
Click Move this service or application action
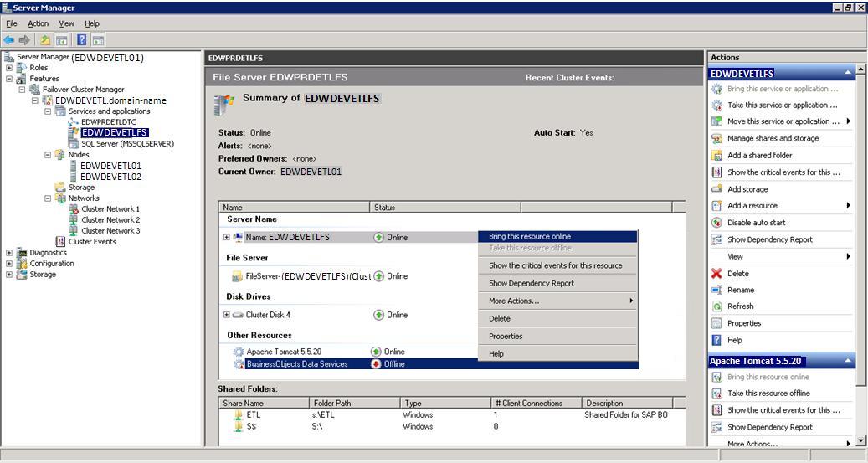click(x=782, y=121)
